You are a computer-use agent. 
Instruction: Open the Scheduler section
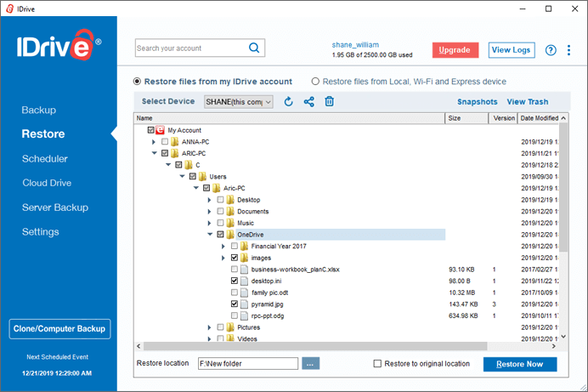click(45, 159)
